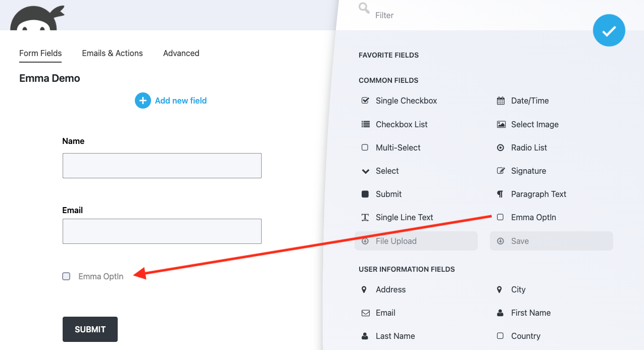The height and width of the screenshot is (350, 644).
Task: Click the Submit field icon
Action: [365, 194]
